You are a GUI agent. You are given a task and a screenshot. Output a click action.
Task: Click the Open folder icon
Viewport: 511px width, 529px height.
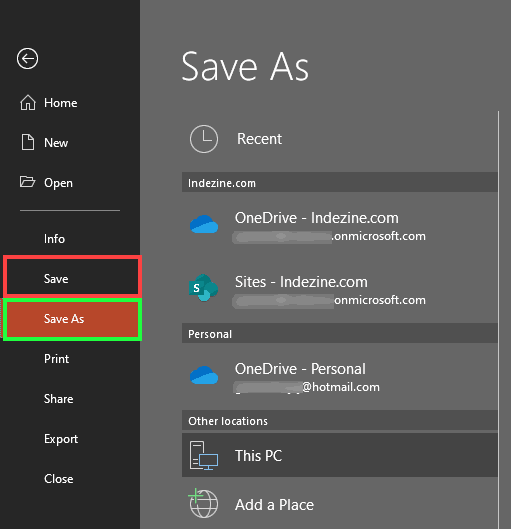pyautogui.click(x=27, y=182)
